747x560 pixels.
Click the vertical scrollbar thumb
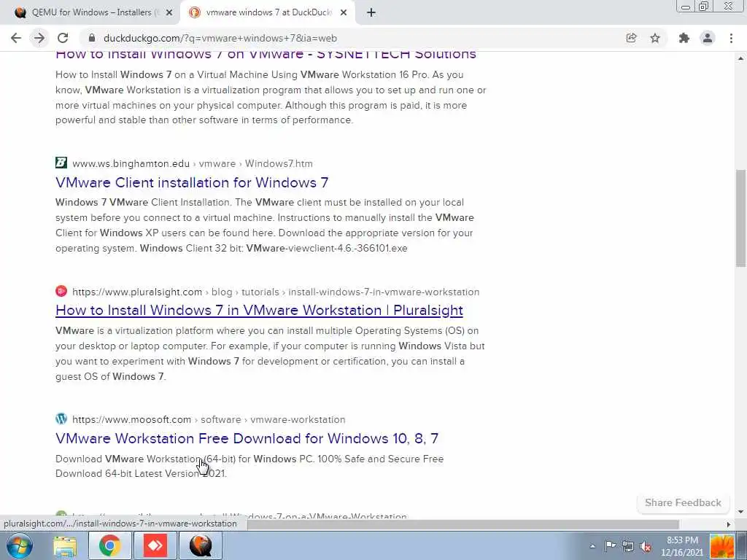click(x=740, y=218)
